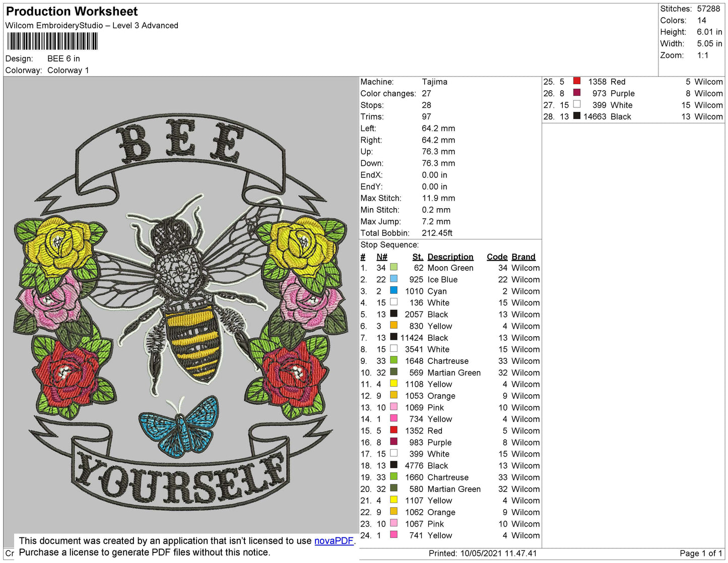Click the 'Stop Sequence:' heading
The width and height of the screenshot is (728, 563).
pyautogui.click(x=389, y=244)
